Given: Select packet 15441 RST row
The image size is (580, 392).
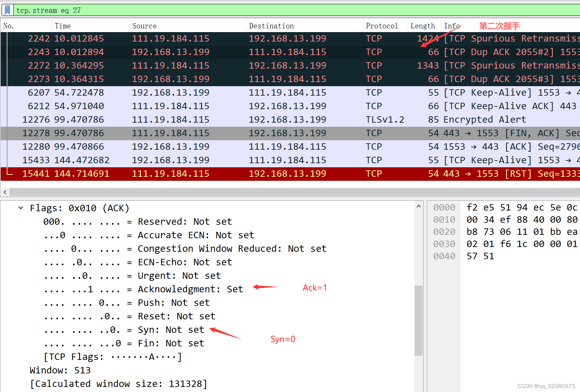Looking at the screenshot, I should 290,174.
